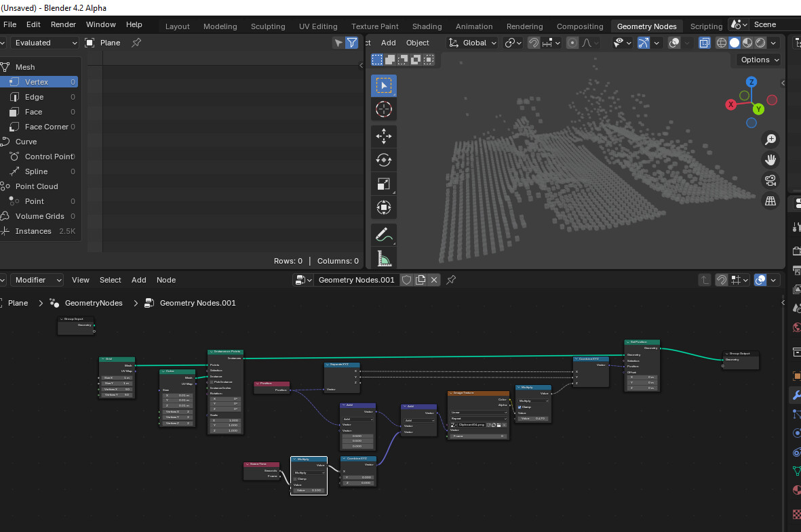Select the Measure tool

coord(384,258)
